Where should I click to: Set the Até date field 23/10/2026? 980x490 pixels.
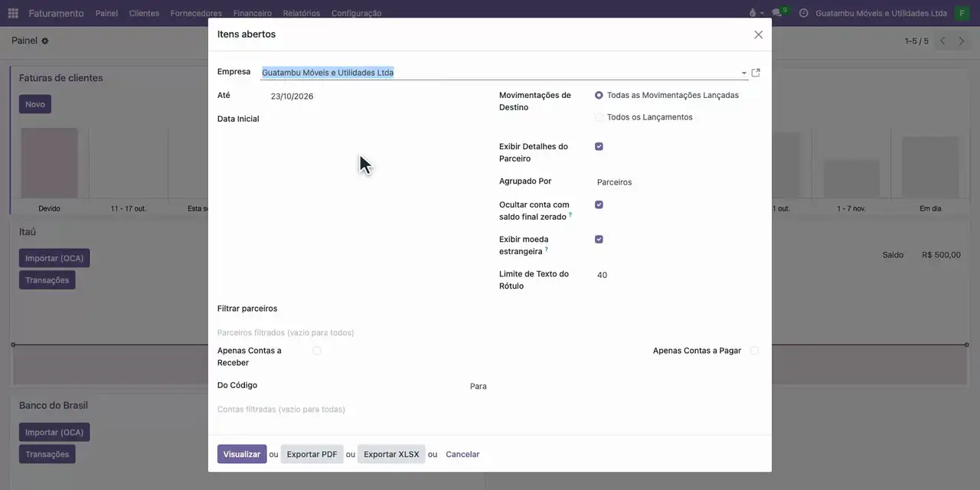pyautogui.click(x=292, y=96)
